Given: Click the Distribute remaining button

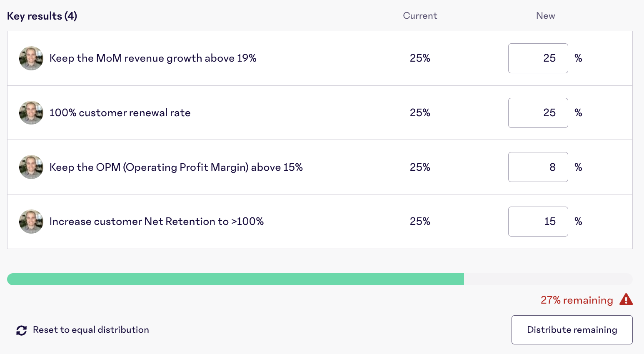Looking at the screenshot, I should [572, 330].
